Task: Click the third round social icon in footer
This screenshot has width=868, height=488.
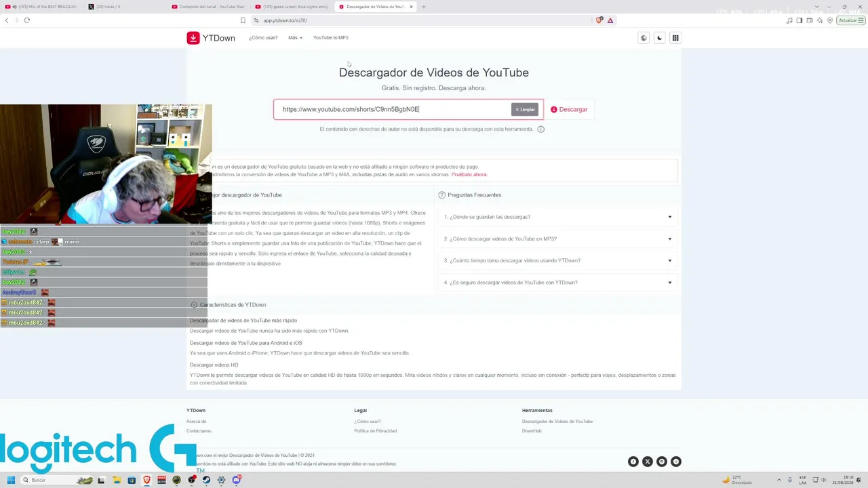Action: (662, 462)
